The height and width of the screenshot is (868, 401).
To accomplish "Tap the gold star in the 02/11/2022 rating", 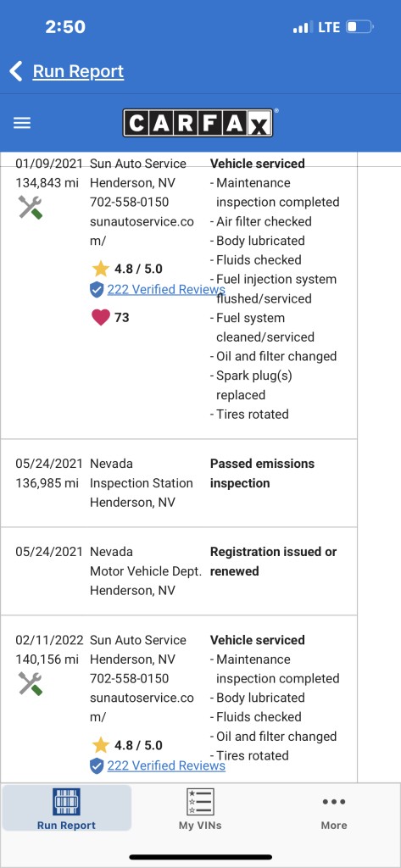I will pos(100,745).
